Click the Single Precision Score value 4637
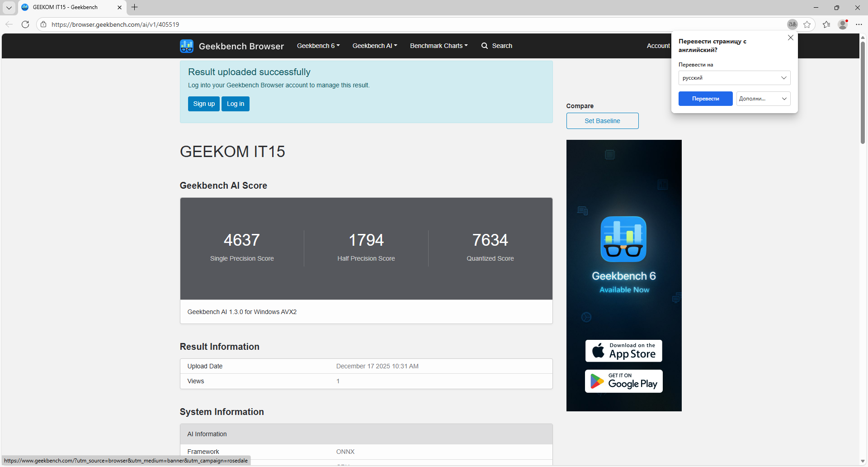The image size is (868, 467). click(242, 240)
